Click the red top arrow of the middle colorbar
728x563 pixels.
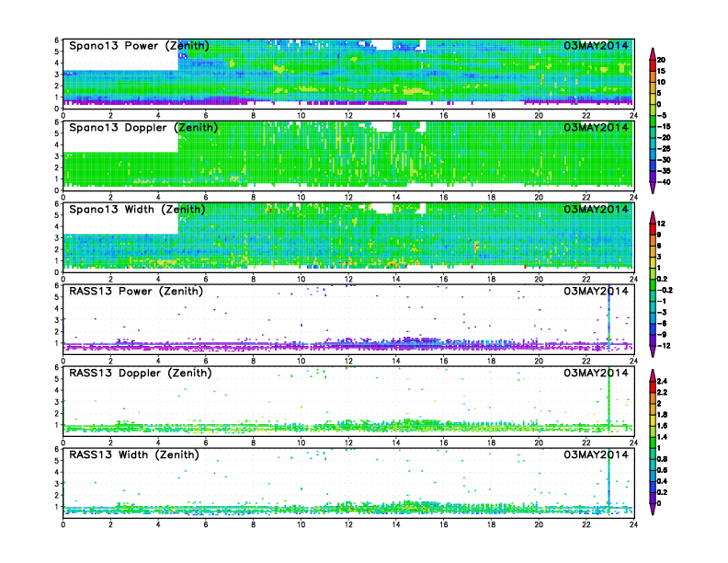click(x=652, y=216)
